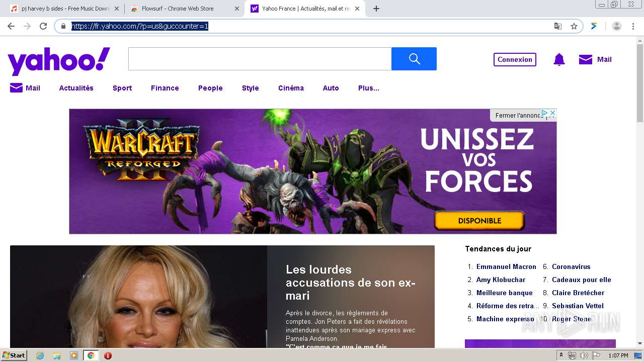Image resolution: width=644 pixels, height=362 pixels.
Task: Open trending topic Meilleure banque
Action: point(504,293)
